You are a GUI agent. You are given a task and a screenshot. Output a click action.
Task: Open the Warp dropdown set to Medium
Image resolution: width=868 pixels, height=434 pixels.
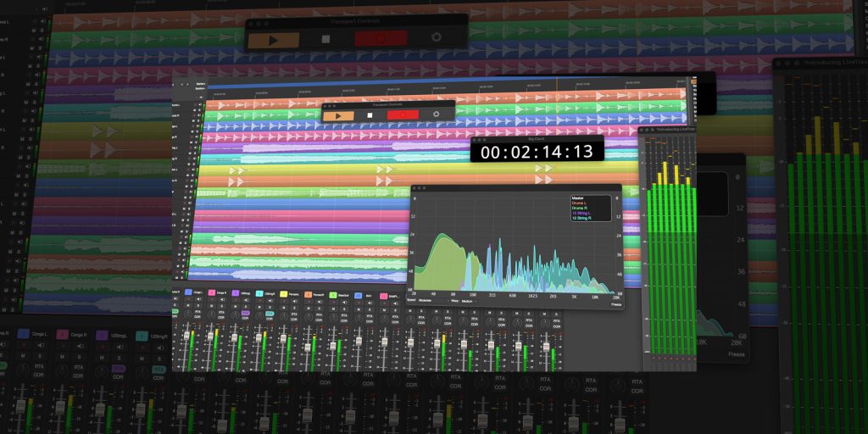pyautogui.click(x=467, y=302)
